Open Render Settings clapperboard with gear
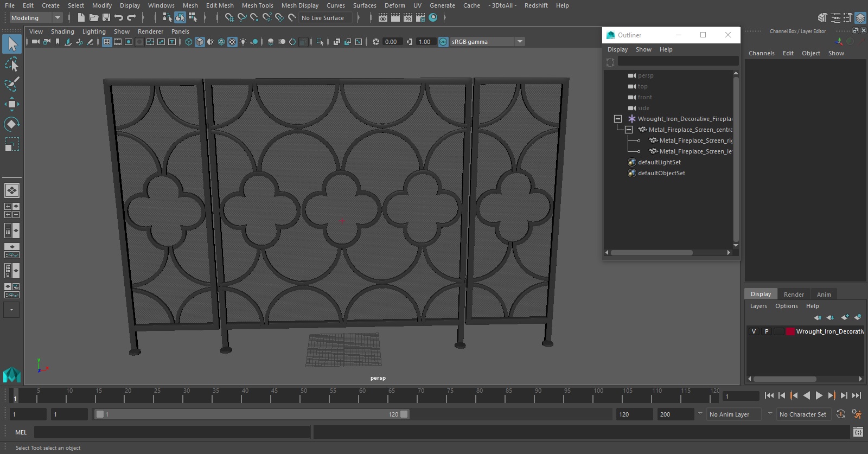This screenshot has width=868, height=454. 420,18
